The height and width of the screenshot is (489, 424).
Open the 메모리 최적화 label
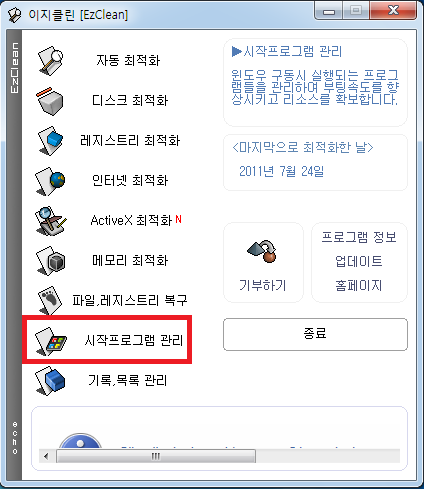130,261
